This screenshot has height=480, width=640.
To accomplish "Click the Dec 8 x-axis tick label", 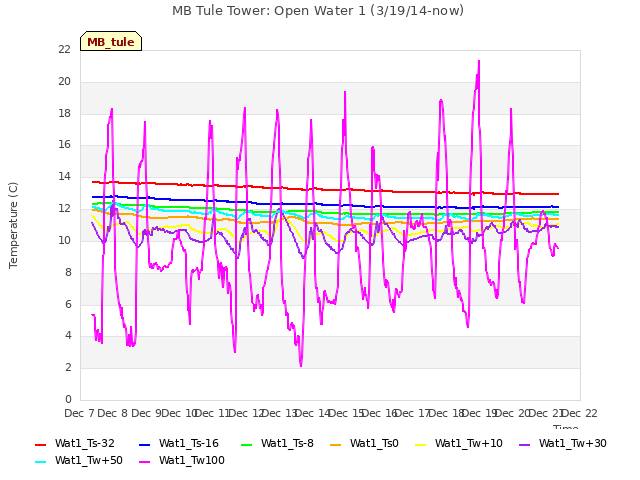I will (x=113, y=413).
